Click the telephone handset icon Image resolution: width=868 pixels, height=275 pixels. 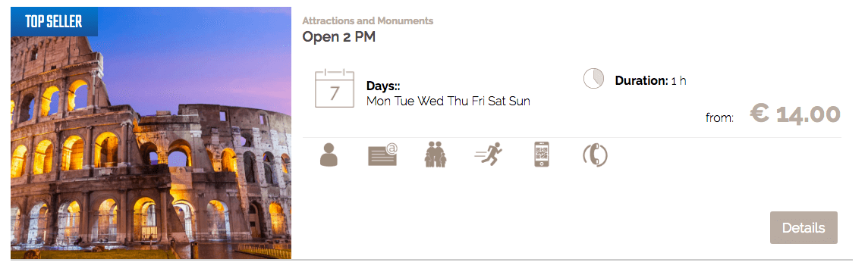pos(595,155)
